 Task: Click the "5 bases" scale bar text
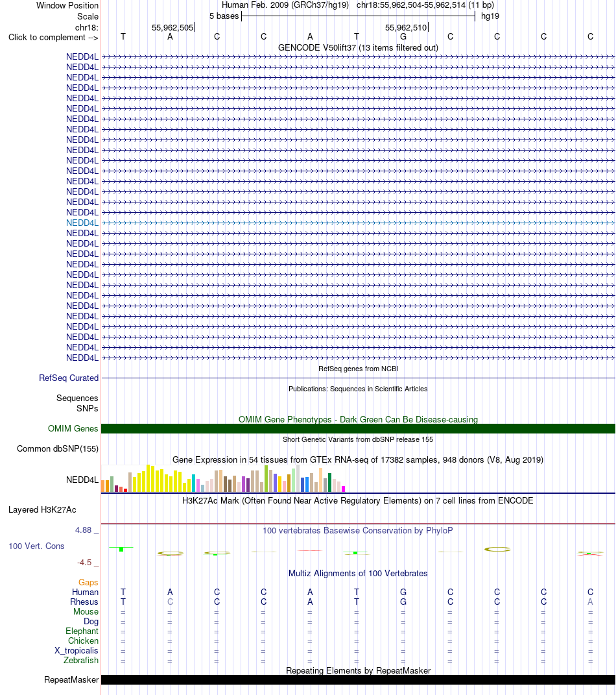tap(224, 16)
